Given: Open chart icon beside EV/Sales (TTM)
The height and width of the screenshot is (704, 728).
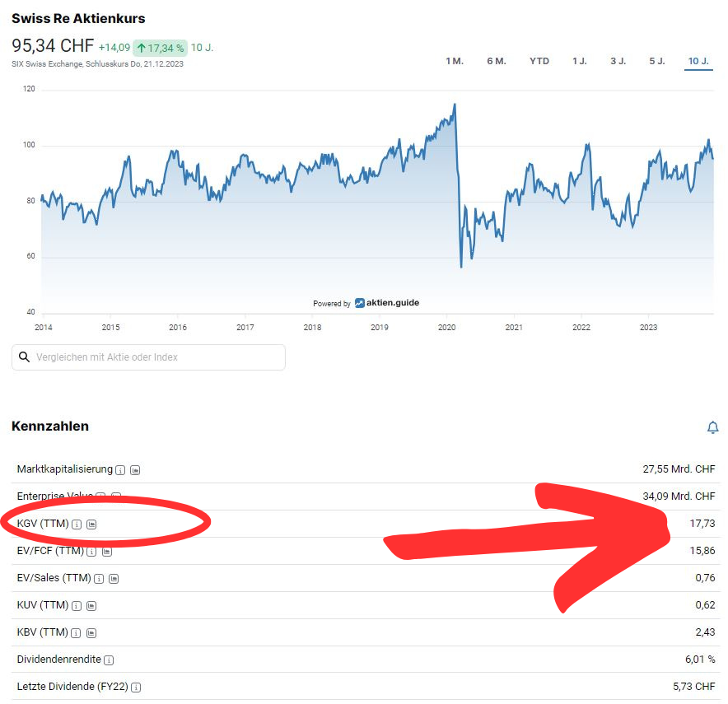Looking at the screenshot, I should [114, 579].
